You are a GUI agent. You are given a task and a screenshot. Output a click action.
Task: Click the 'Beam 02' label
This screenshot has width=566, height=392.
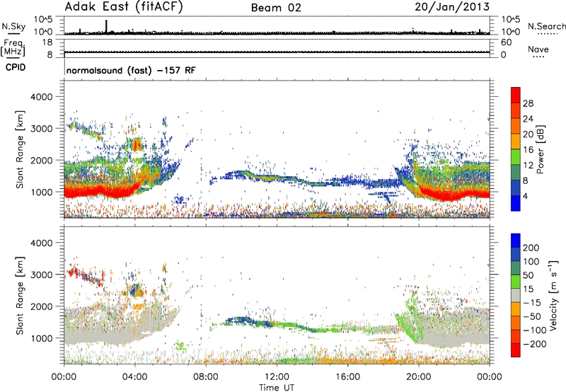pos(276,8)
